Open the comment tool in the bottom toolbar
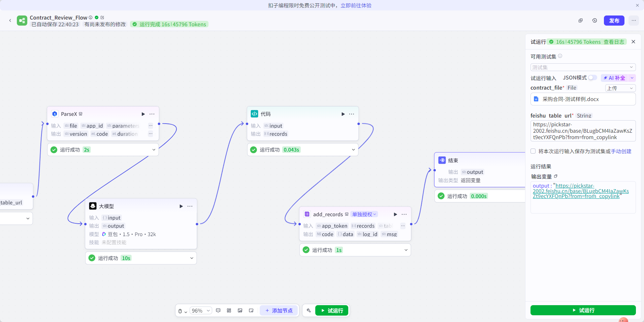644x322 pixels. pyautogui.click(x=218, y=310)
